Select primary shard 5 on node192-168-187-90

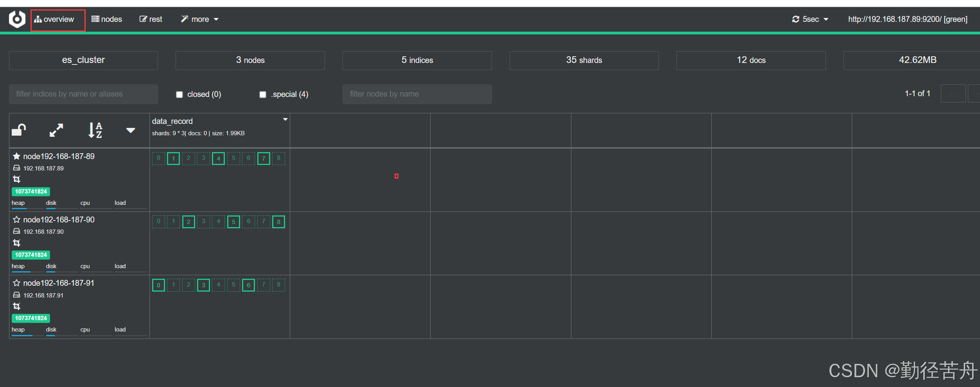[x=233, y=222]
